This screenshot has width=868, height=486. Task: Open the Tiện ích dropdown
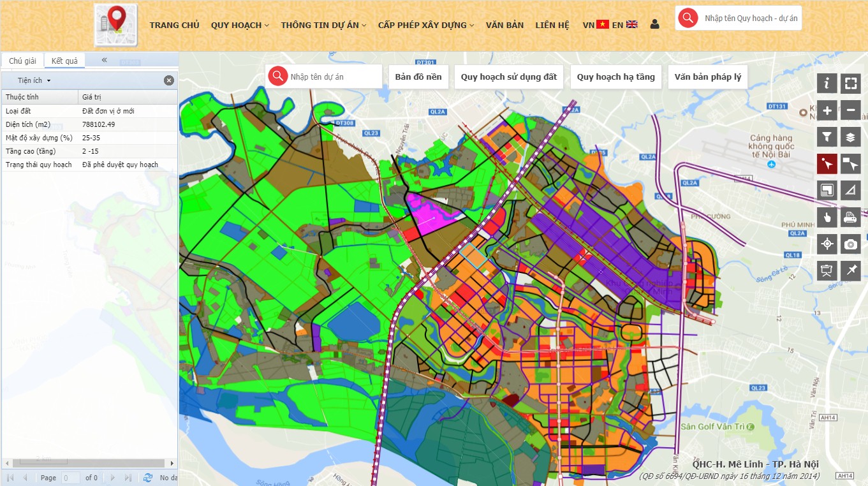[x=34, y=80]
